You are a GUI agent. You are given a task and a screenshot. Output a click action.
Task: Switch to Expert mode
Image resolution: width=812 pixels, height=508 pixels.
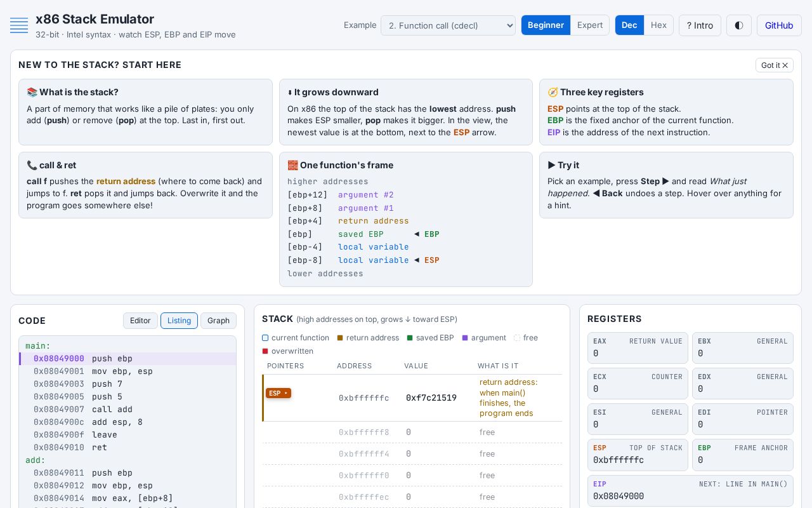point(590,25)
